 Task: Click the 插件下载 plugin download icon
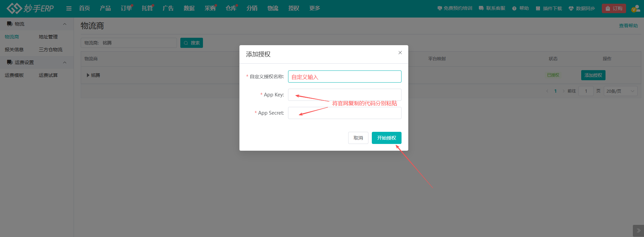(x=538, y=8)
